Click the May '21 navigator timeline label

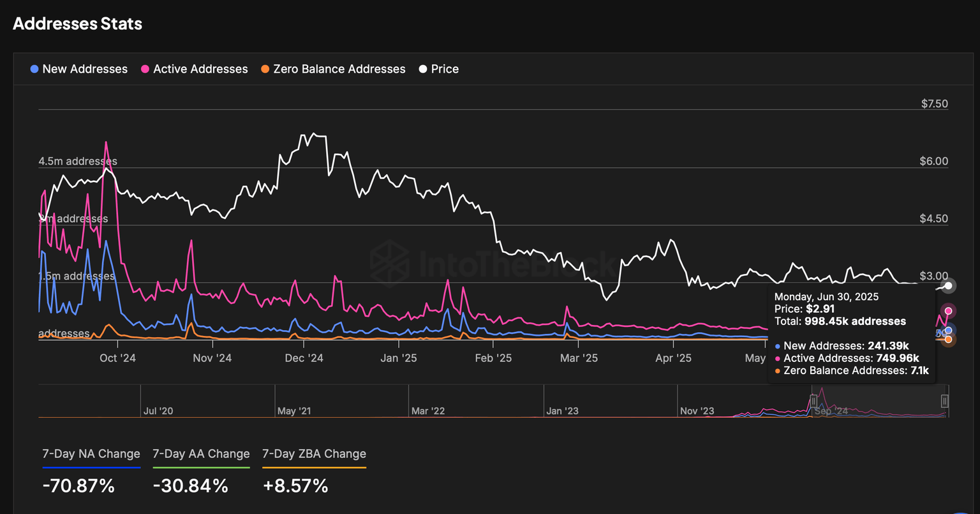pyautogui.click(x=294, y=411)
